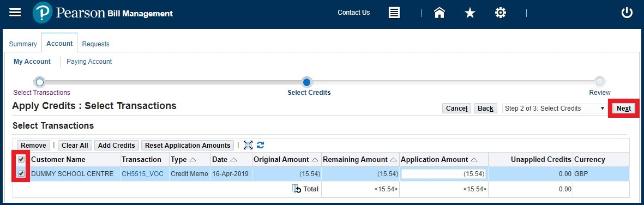Open the Step 2 of 3 dropdown
This screenshot has height=205, width=644.
pyautogui.click(x=555, y=108)
